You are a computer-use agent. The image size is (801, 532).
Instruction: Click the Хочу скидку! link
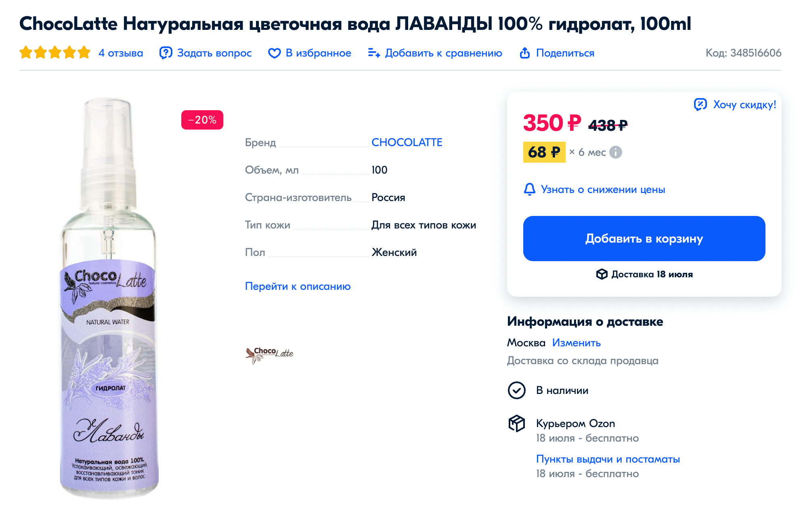[x=744, y=105]
